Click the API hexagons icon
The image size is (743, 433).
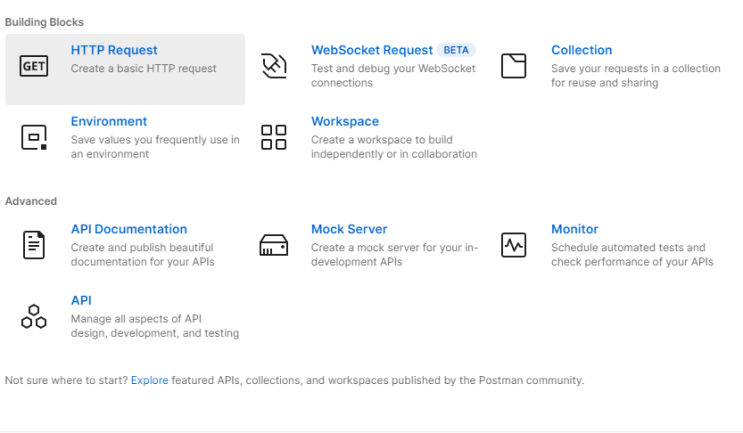(34, 316)
